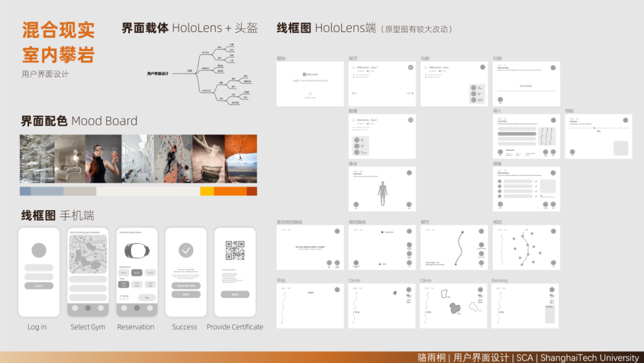Click the ShanghaiTech University footer text
Image resolution: width=644 pixels, height=363 pixels.
590,358
